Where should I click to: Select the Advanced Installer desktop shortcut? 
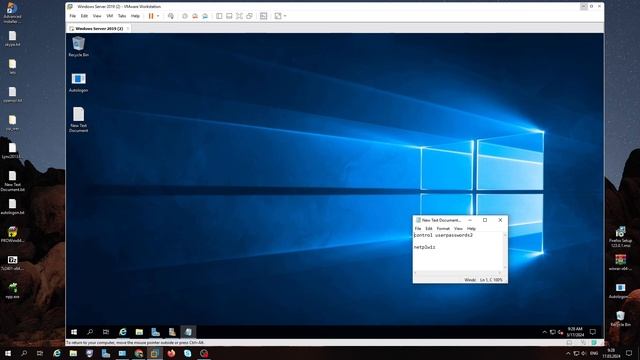(12, 12)
